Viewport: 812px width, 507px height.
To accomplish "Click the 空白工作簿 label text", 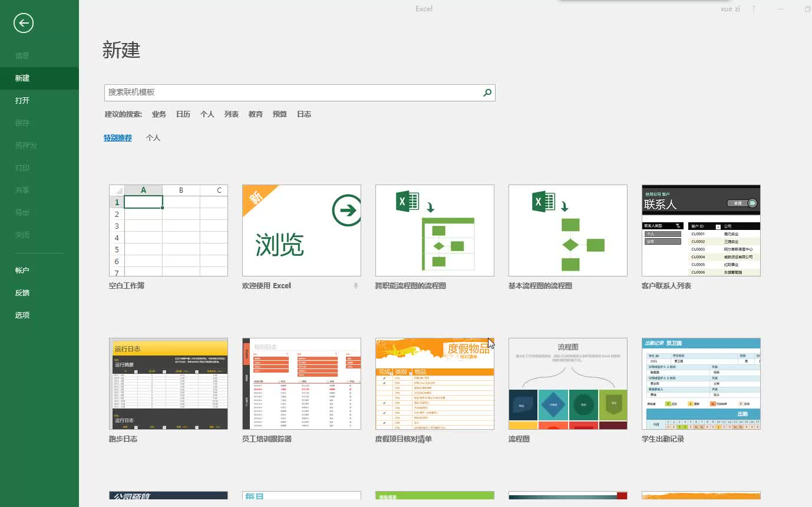I will coord(127,286).
